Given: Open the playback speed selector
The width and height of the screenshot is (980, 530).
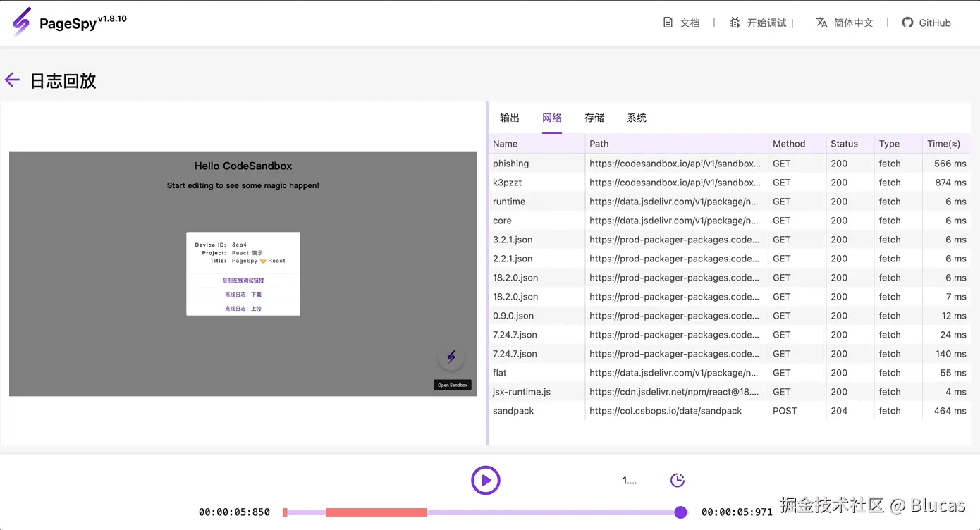Looking at the screenshot, I should coord(630,481).
